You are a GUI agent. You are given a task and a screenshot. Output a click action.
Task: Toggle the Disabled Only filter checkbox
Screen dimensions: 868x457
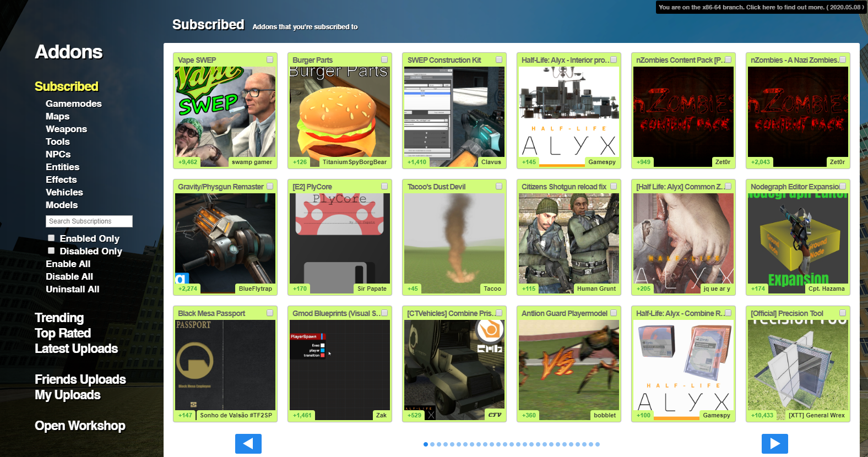pyautogui.click(x=51, y=251)
